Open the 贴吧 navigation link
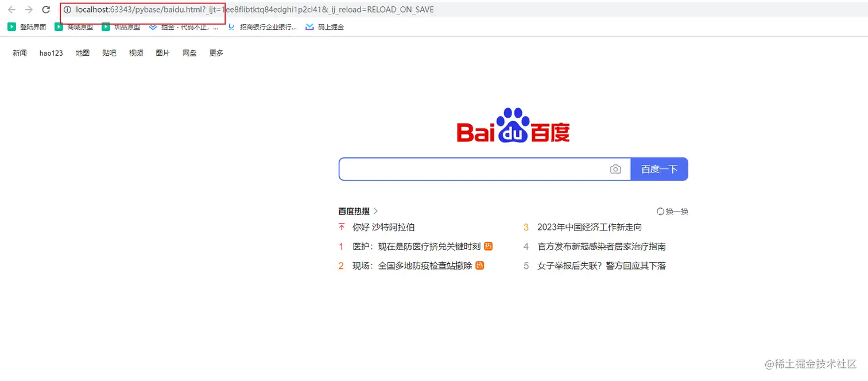 [x=109, y=53]
